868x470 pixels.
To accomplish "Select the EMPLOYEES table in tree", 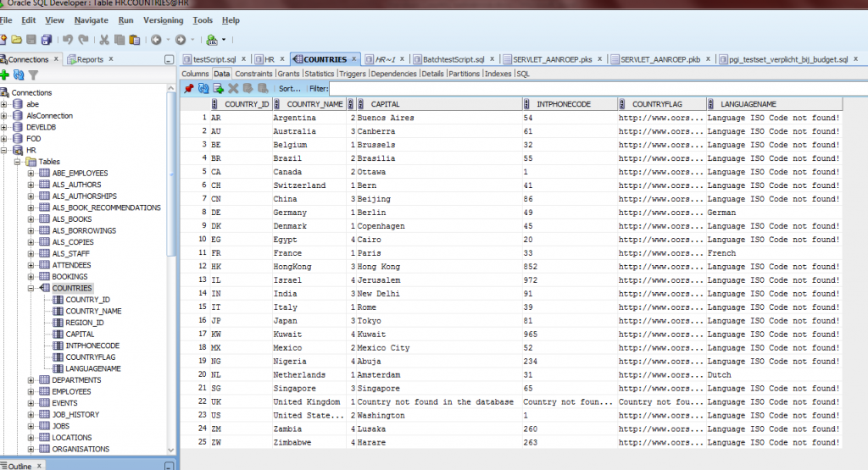I will pyautogui.click(x=71, y=392).
